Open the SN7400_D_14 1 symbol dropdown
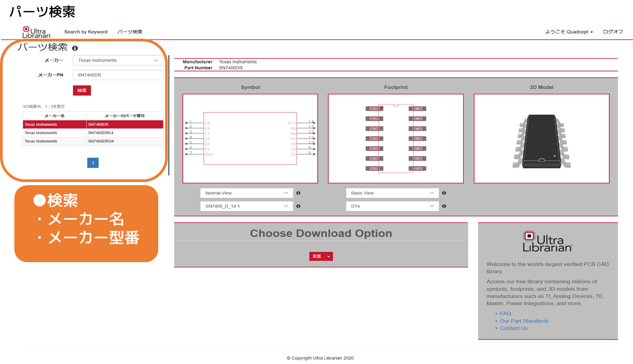Viewport: 633px width, 364px height. [246, 206]
